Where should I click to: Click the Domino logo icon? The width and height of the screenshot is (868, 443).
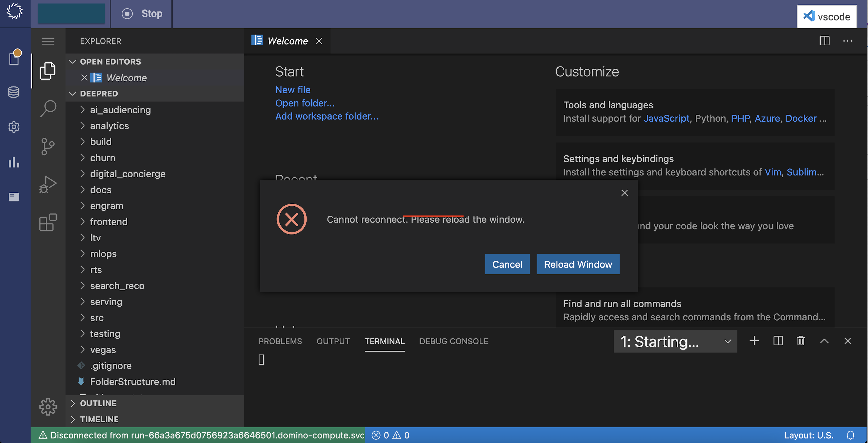pyautogui.click(x=15, y=11)
